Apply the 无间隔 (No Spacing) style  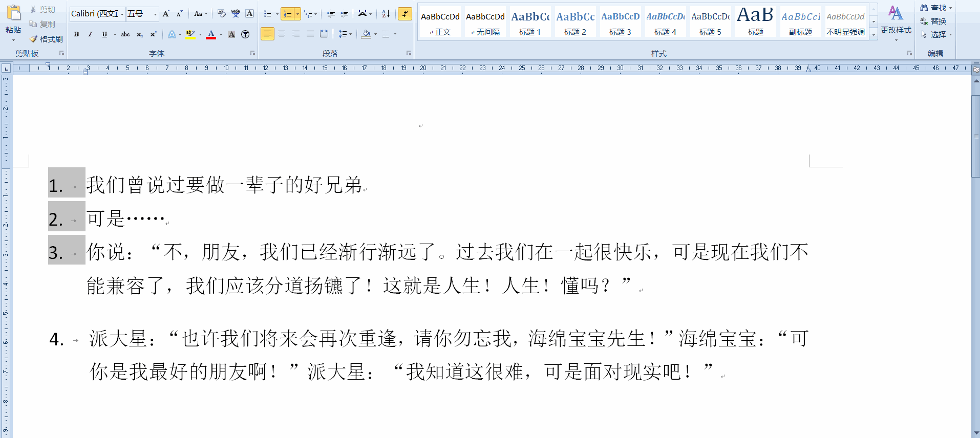485,23
